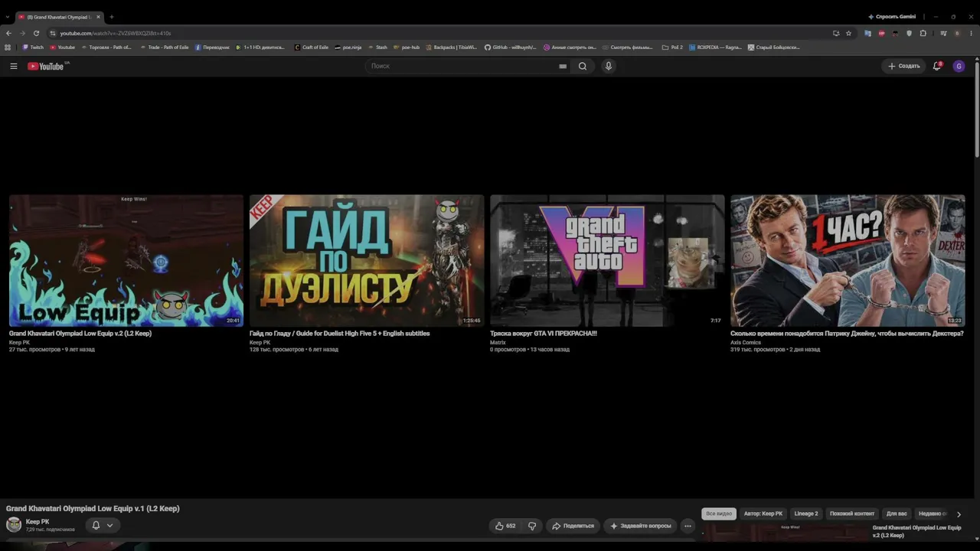Open YouTube notifications bell
Image resolution: width=980 pixels, height=551 pixels.
click(936, 67)
